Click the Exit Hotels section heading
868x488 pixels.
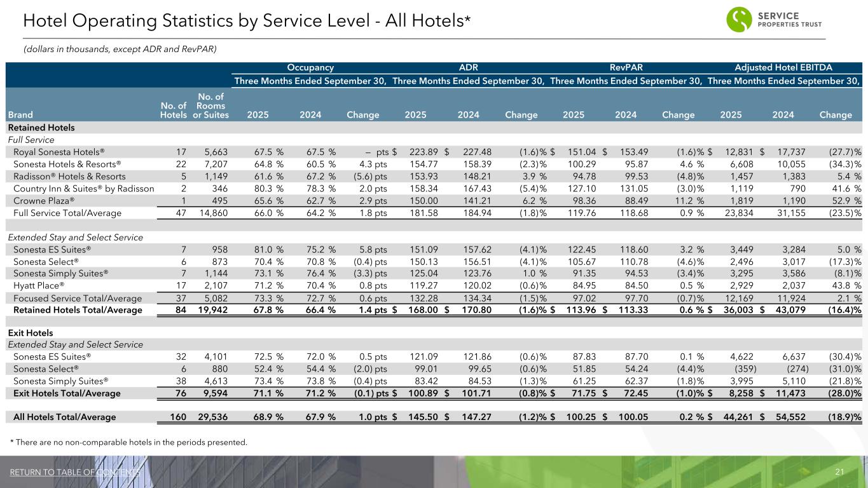30,333
